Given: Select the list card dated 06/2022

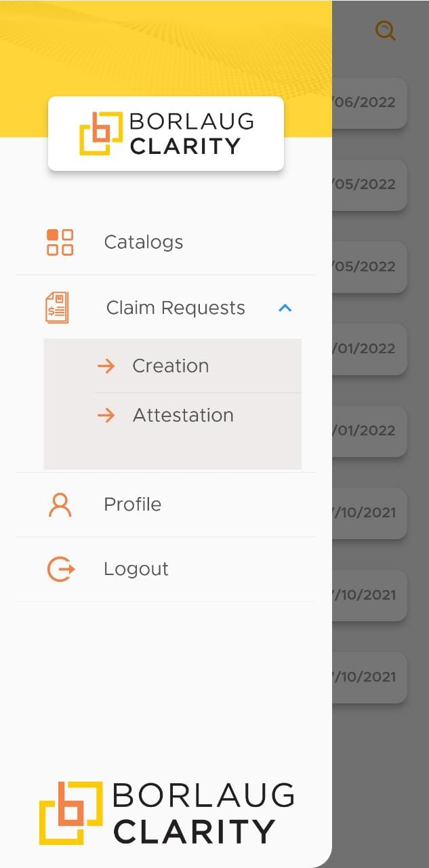Looking at the screenshot, I should 369,103.
